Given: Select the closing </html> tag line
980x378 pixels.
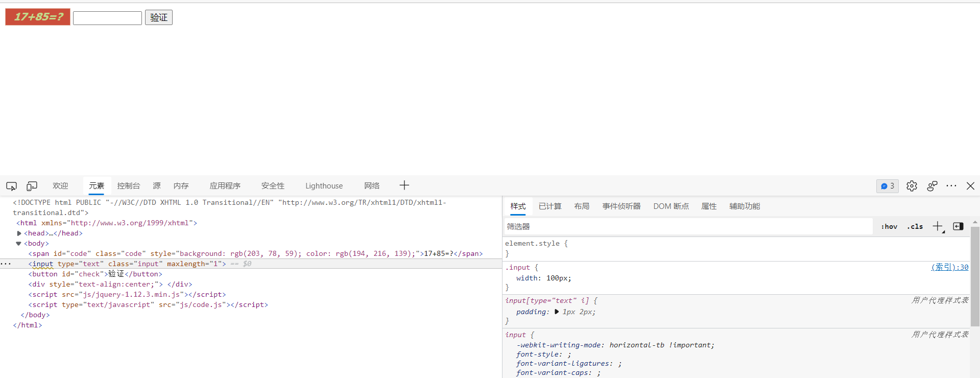Looking at the screenshot, I should [x=28, y=325].
